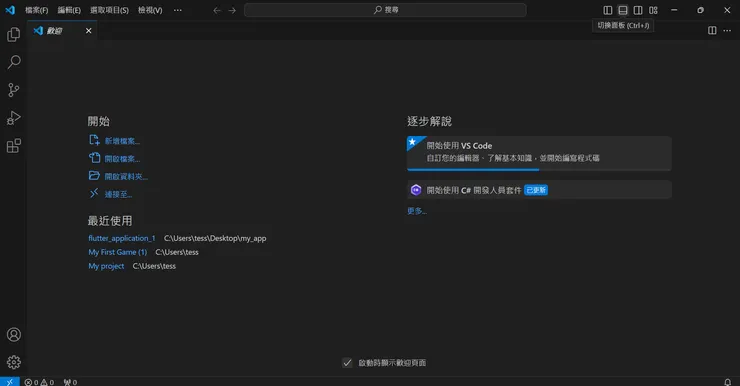This screenshot has width=740, height=386.
Task: Click the folder icon beside 開啟資料夾
Action: pyautogui.click(x=94, y=176)
